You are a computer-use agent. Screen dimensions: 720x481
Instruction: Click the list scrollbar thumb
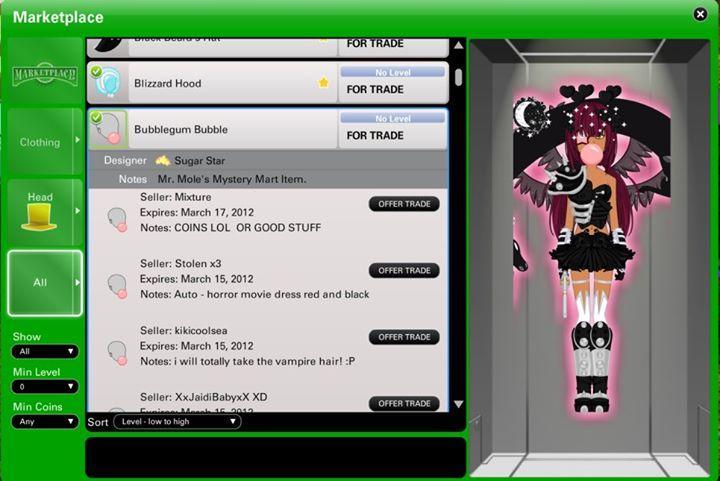[458, 77]
